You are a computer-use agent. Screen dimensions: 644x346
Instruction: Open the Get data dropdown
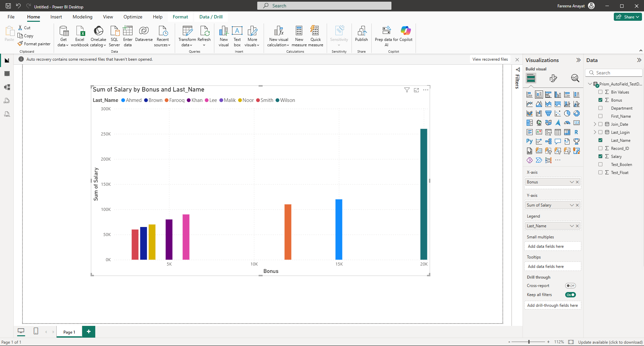pos(63,45)
